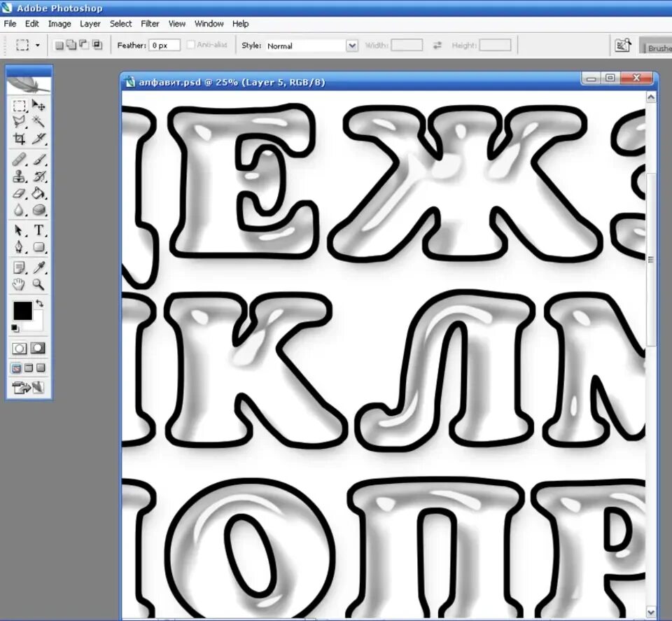The width and height of the screenshot is (672, 621).
Task: Choose Standard Screen Mode
Action: [16, 368]
